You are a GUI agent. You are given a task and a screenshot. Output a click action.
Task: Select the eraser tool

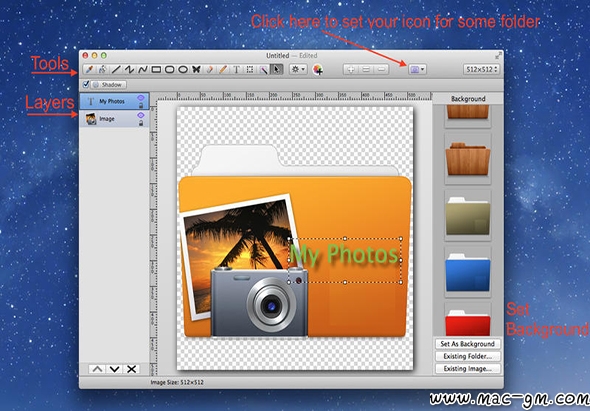210,70
